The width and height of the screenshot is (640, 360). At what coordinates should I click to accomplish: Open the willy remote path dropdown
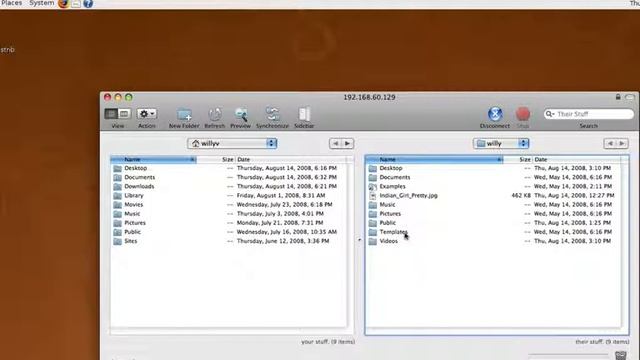click(501, 143)
